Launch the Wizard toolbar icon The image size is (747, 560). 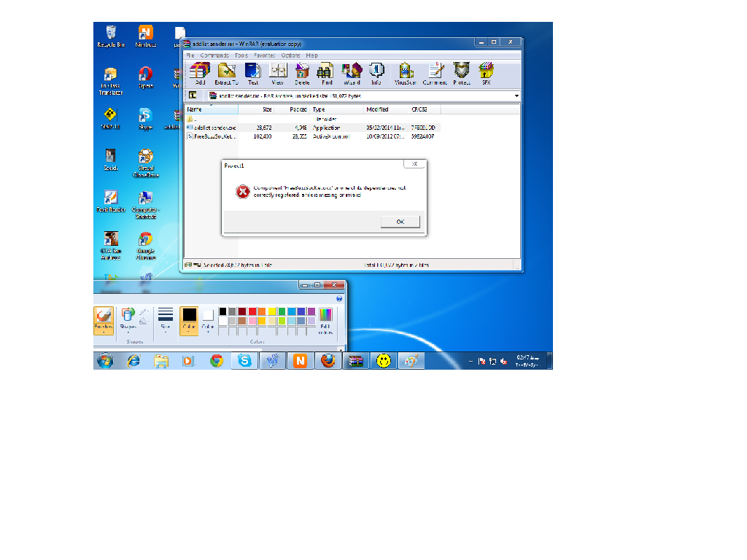point(352,74)
